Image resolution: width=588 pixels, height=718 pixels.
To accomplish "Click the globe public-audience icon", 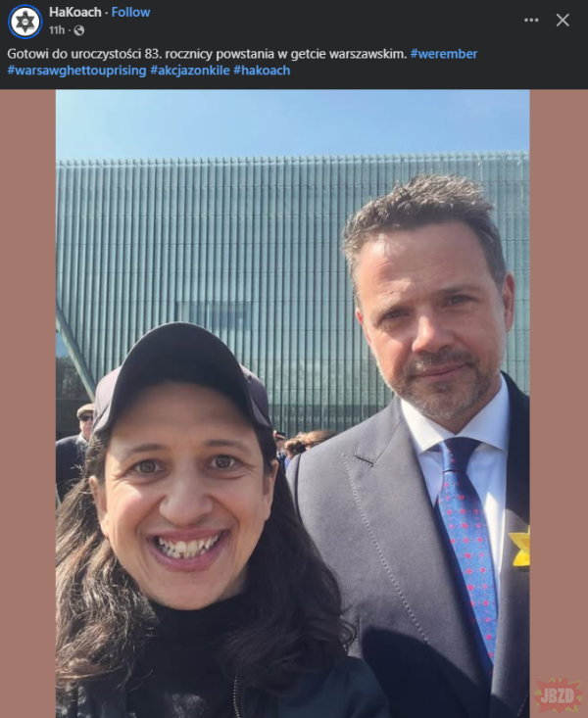I will tap(78, 30).
